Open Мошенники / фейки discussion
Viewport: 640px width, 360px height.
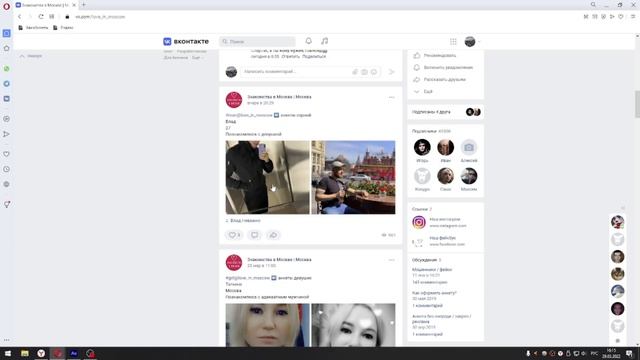tap(432, 270)
